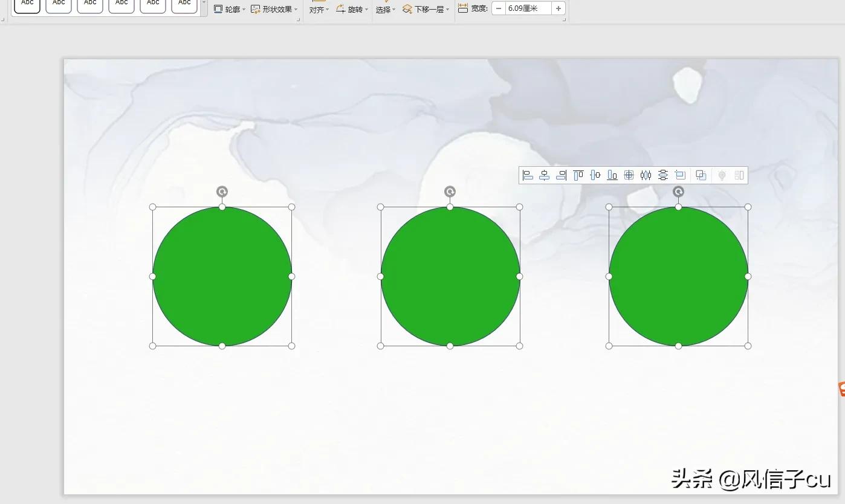Open the 形状效果 shape effects dropdown
The height and width of the screenshot is (504, 845).
tap(274, 9)
